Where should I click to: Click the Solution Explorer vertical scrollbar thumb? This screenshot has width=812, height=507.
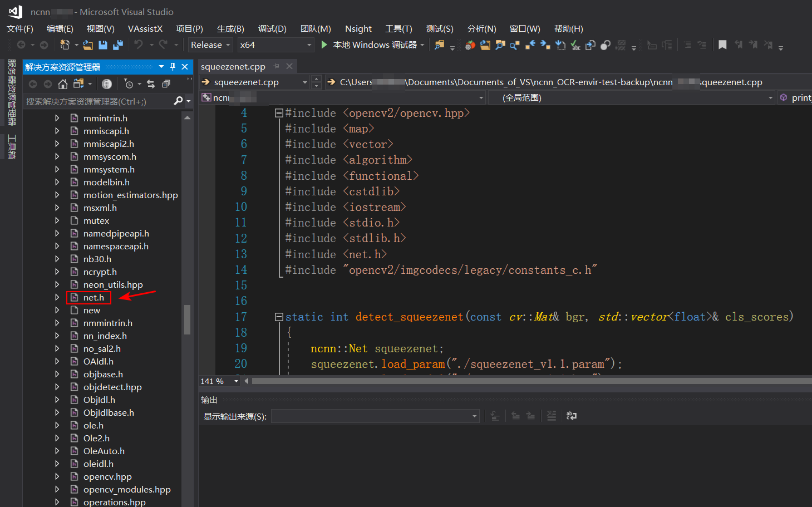tap(188, 319)
